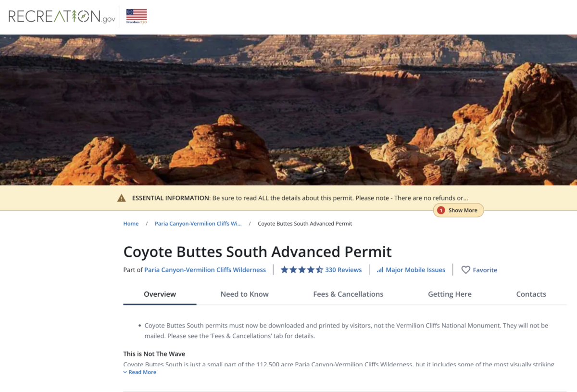
Task: Click the heart Favorite icon
Action: (465, 270)
